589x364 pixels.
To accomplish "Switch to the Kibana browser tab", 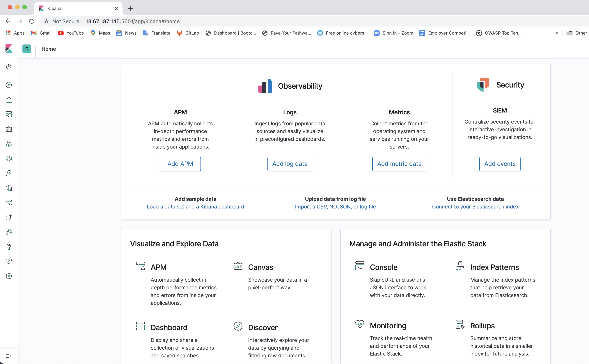I will [x=72, y=8].
